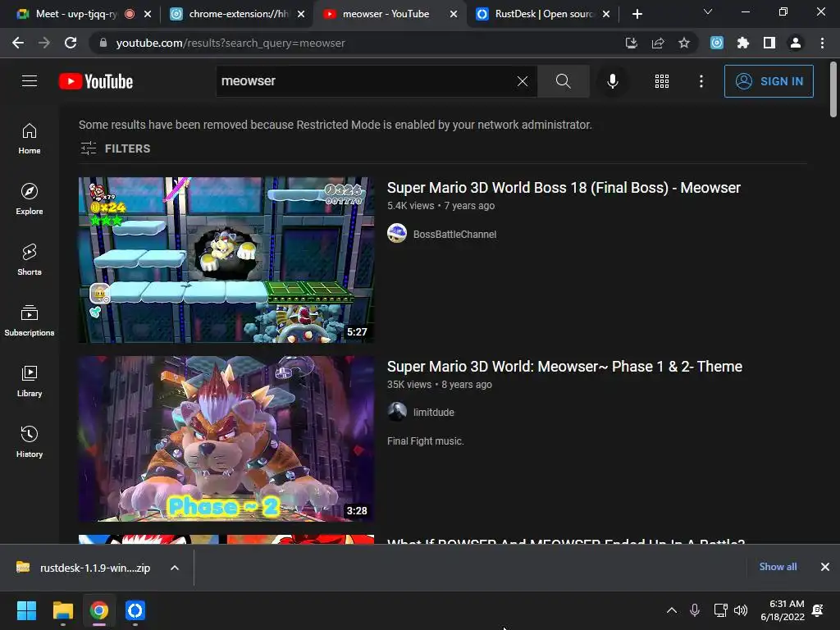Screen dimensions: 840x630
Task: Switch to the RustDesk tab
Action: (x=543, y=14)
